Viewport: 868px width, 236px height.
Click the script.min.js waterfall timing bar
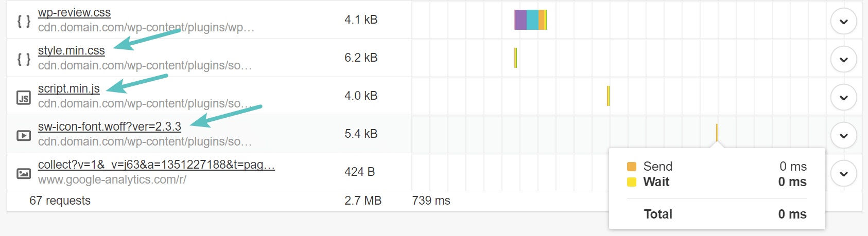[608, 96]
